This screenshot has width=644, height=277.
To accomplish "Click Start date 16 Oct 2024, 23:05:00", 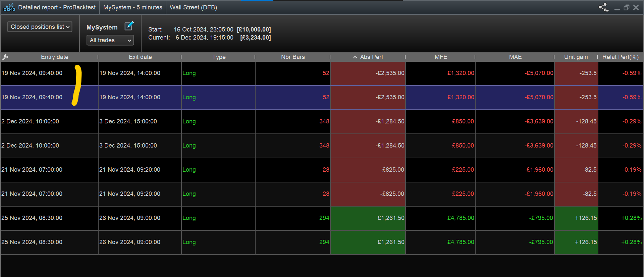I will [204, 30].
